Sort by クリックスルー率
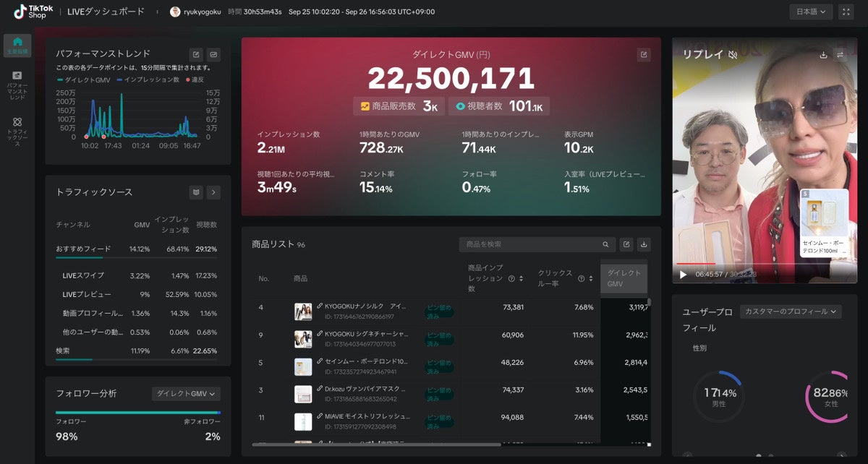The width and height of the screenshot is (868, 464). click(592, 278)
